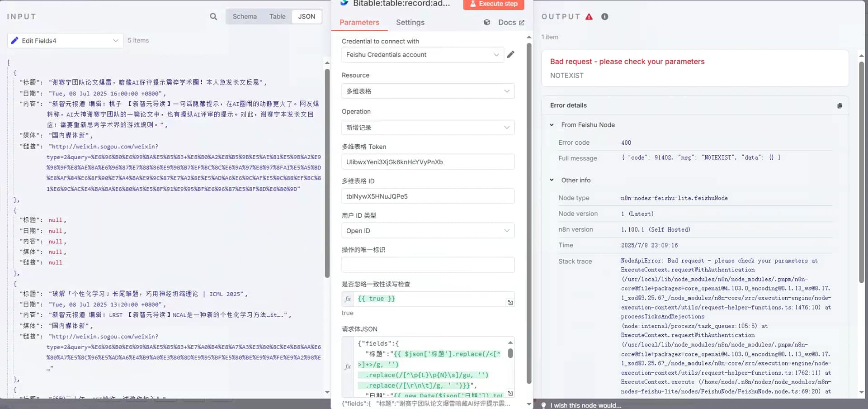
Task: Toggle fx mode on the 是否忽略一致性读写检查 field
Action: [347, 299]
